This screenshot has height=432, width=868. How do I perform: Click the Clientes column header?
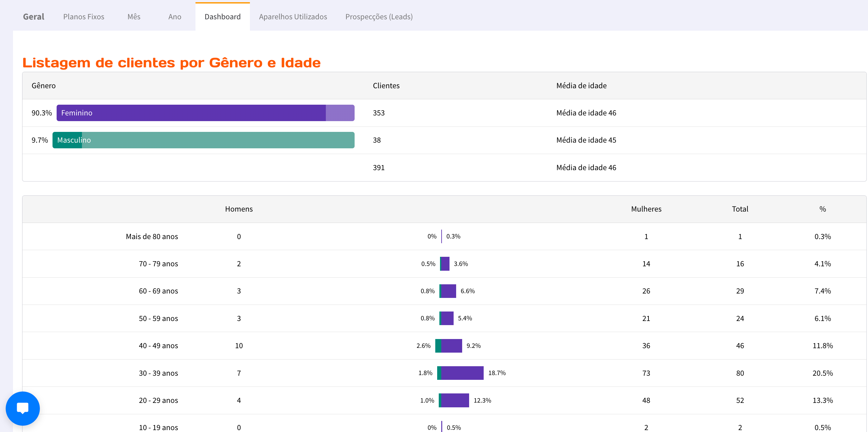[x=386, y=86]
